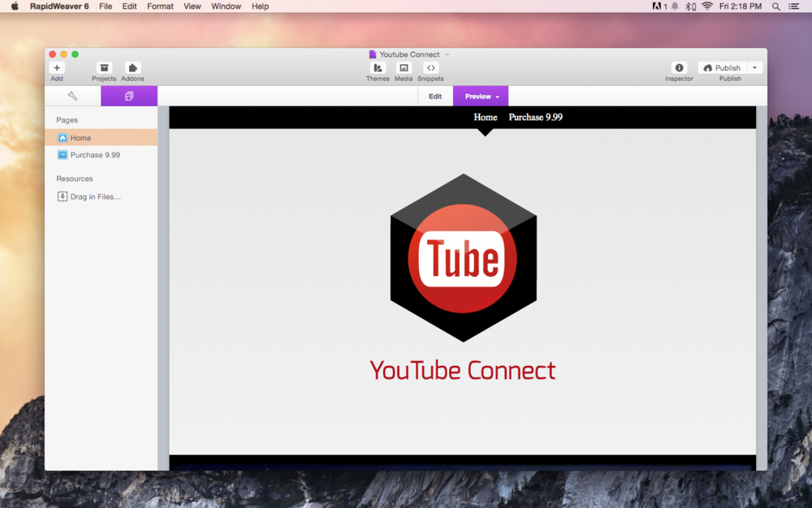Open the Projects window icon
Viewport: 812px width, 508px height.
coord(104,68)
